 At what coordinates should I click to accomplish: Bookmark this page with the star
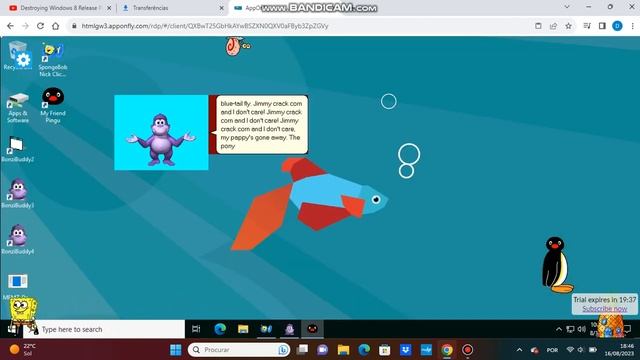(x=568, y=26)
